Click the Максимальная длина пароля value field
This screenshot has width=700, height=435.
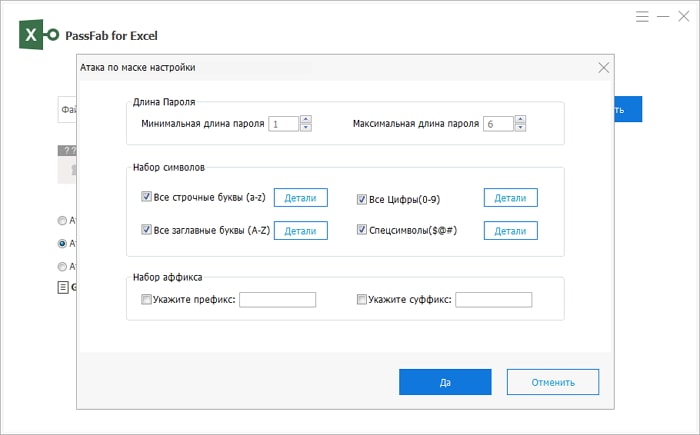tap(498, 124)
